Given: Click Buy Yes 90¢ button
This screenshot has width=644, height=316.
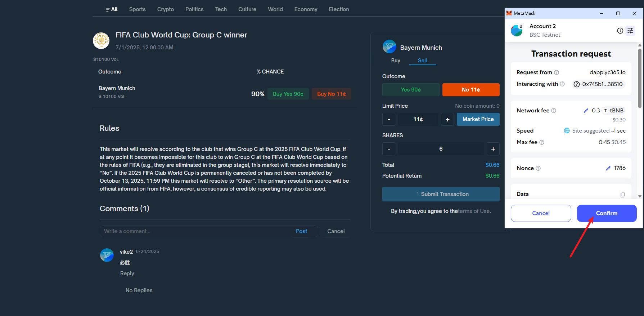Looking at the screenshot, I should click(x=288, y=94).
